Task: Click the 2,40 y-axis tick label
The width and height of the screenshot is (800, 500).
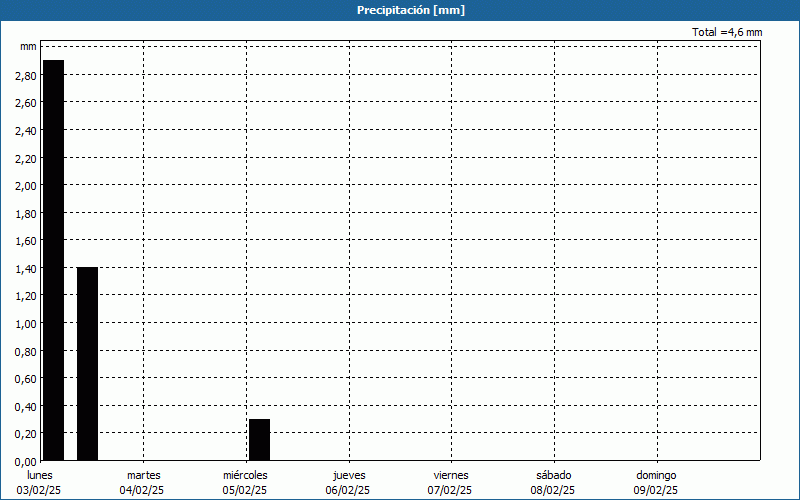Action: 26,130
